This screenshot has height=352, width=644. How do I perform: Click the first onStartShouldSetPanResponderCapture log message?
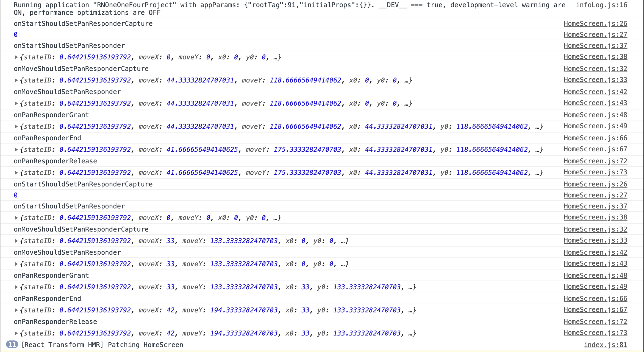(83, 24)
